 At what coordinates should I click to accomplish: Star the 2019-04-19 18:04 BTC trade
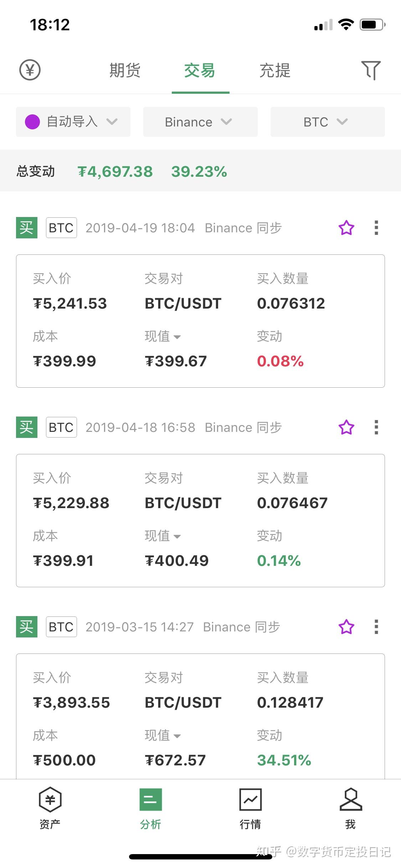(x=346, y=228)
